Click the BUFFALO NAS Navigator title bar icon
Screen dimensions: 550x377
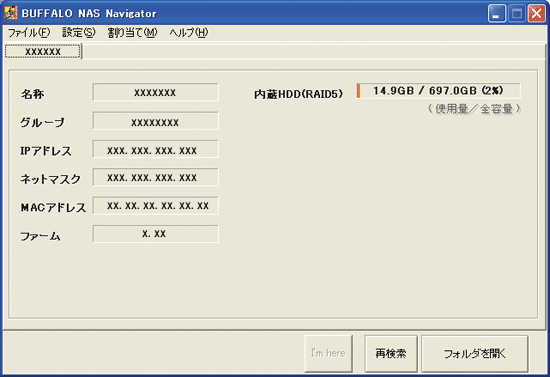pos(11,13)
